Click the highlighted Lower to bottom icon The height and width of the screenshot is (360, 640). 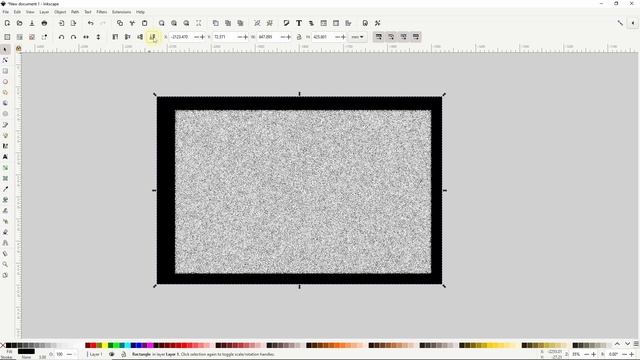(x=152, y=37)
